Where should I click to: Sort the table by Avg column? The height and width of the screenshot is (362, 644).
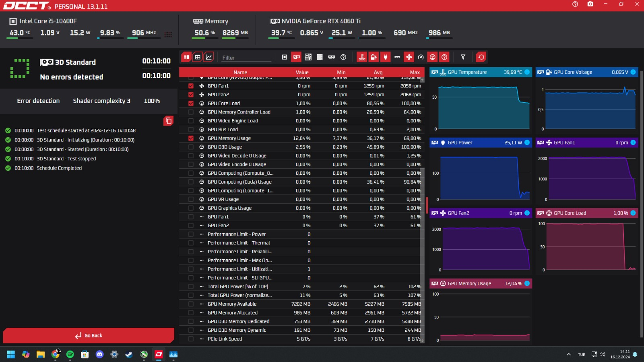coord(378,72)
